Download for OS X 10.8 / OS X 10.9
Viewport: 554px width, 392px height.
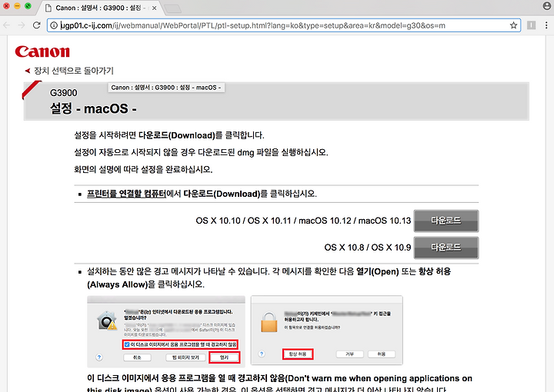446,247
